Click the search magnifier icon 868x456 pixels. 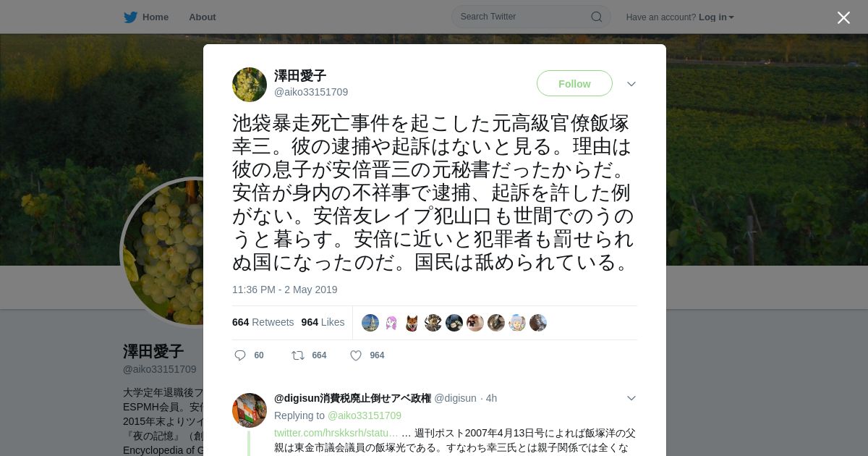(x=597, y=17)
